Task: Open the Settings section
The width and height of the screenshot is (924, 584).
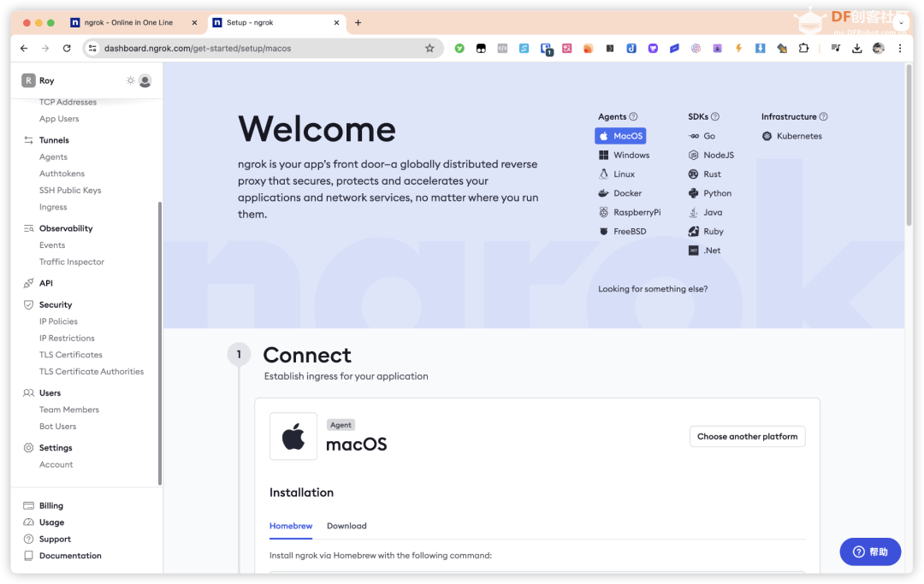Action: [56, 448]
